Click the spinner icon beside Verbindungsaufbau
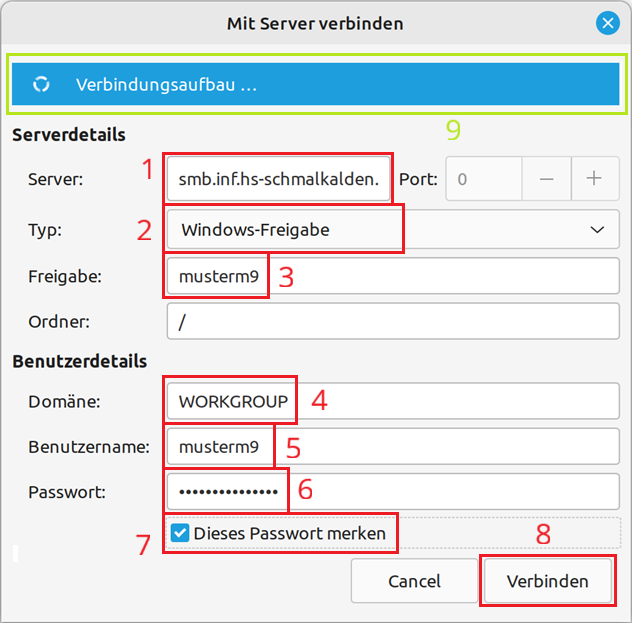The image size is (632, 623). click(41, 85)
